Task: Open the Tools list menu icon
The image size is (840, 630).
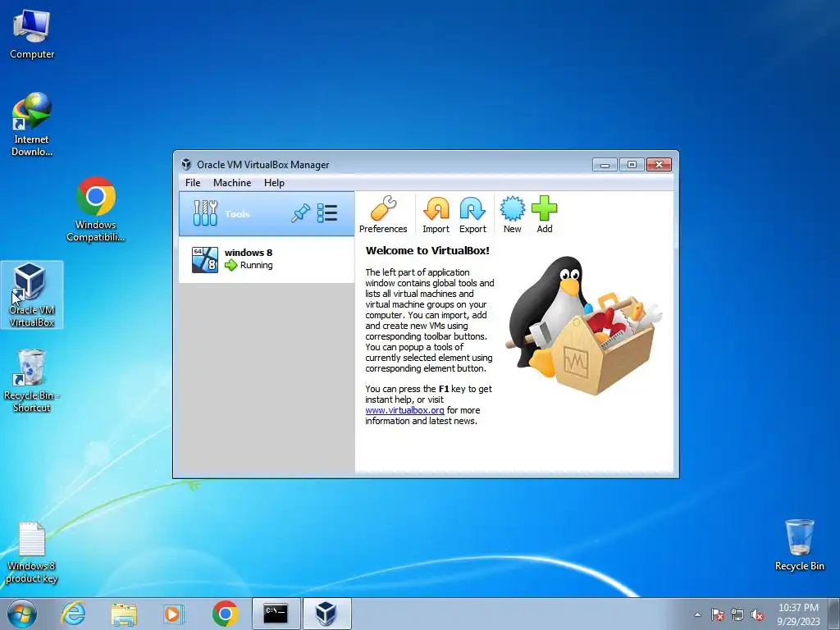Action: click(327, 212)
